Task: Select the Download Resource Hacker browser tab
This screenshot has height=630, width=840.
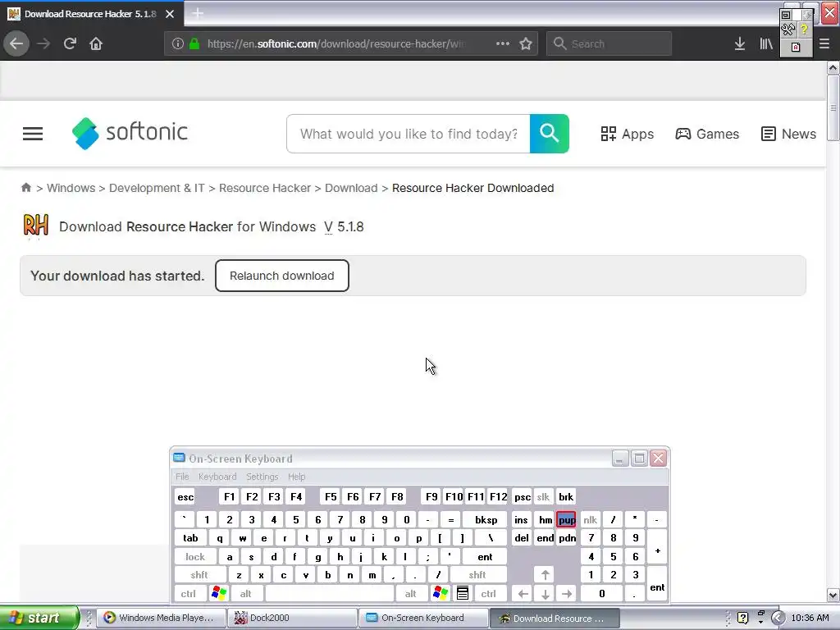Action: (x=91, y=13)
